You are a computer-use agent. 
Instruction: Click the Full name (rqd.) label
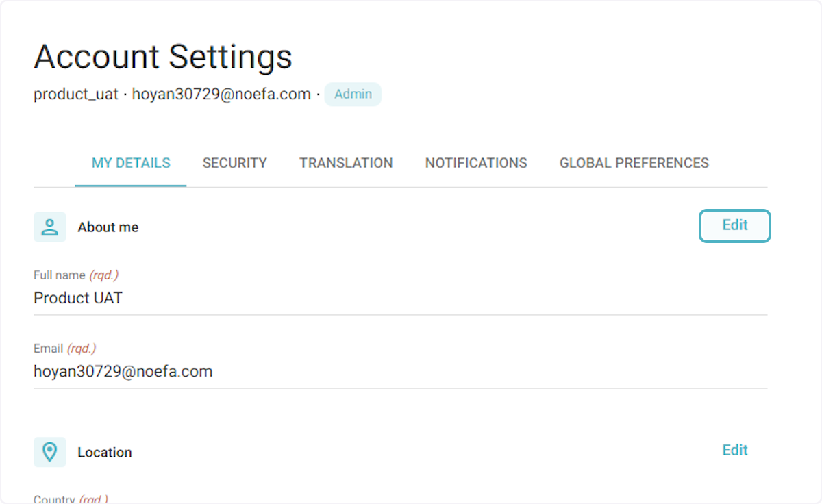[76, 275]
